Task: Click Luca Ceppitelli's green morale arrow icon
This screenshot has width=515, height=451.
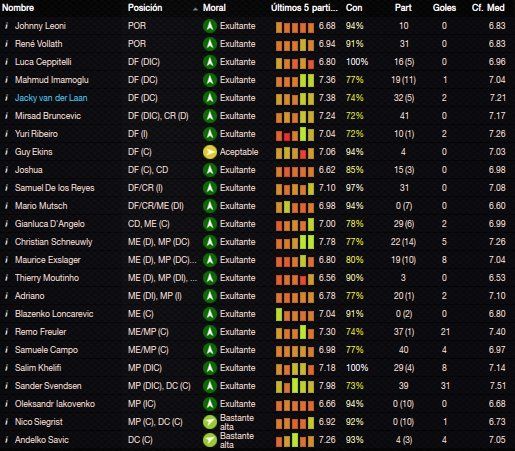Action: click(210, 62)
